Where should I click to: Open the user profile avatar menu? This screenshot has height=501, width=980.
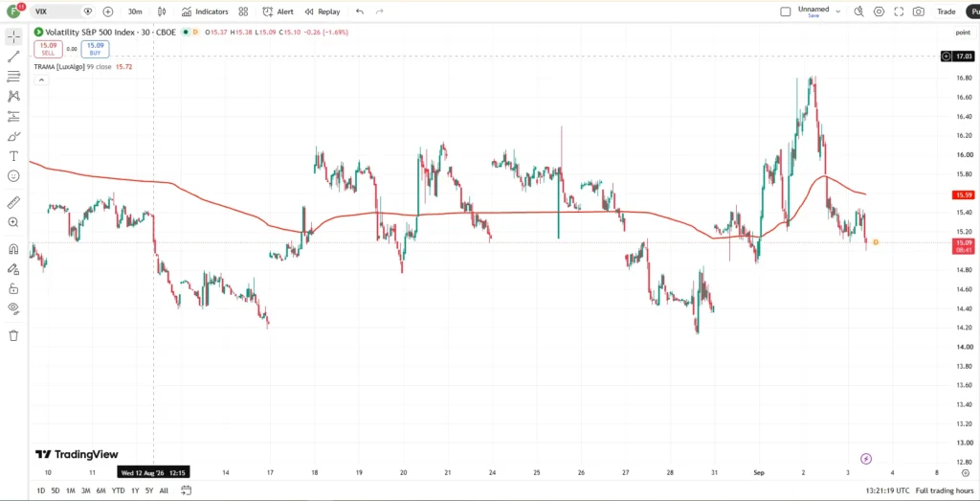tap(14, 11)
